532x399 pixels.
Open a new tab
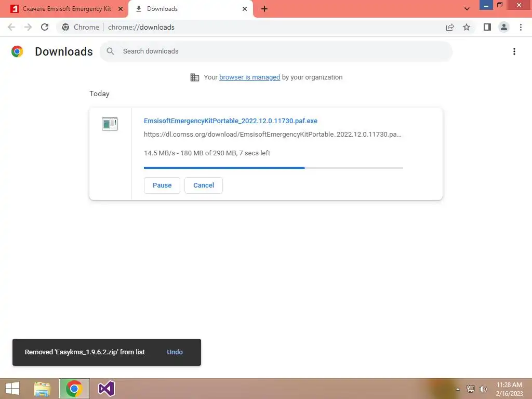coord(264,9)
